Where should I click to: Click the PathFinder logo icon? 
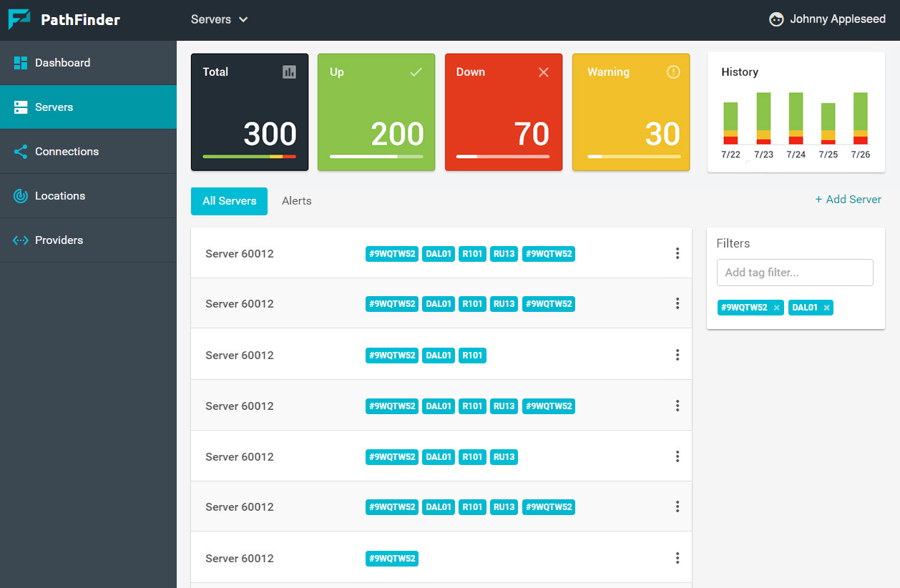click(x=19, y=19)
